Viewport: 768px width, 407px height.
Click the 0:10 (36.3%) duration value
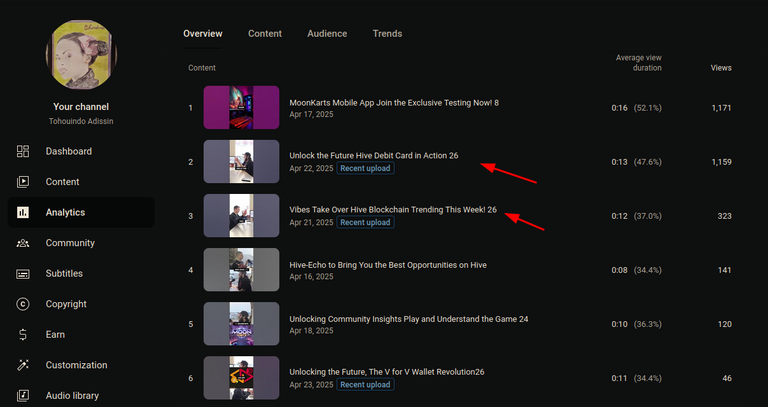(x=637, y=324)
